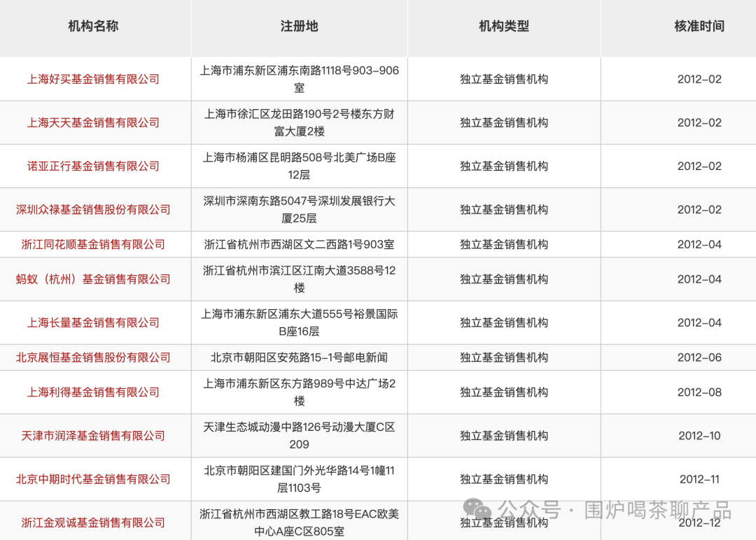
Task: Open 上海天天基金销售有限公司 link
Action: [93, 122]
